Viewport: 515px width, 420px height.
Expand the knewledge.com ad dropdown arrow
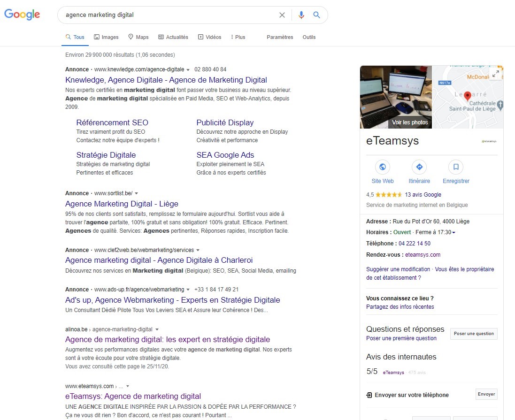[188, 69]
